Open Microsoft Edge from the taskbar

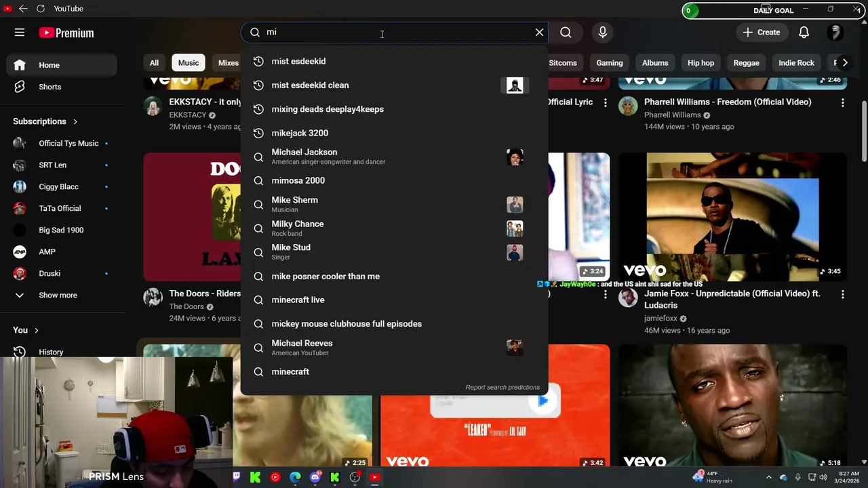point(295,477)
